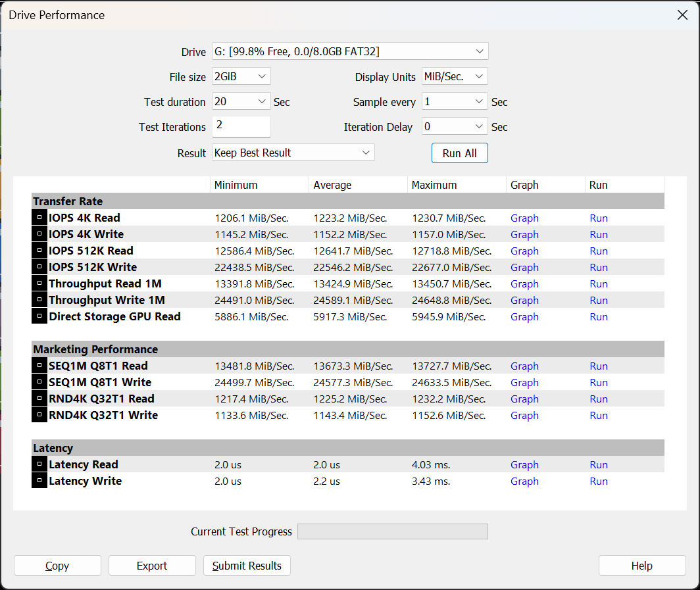
Task: Open the Test duration dropdown
Action: (x=241, y=101)
